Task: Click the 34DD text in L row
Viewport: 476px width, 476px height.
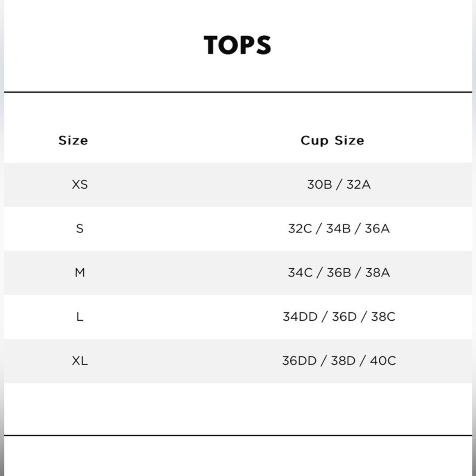Action: click(x=300, y=317)
